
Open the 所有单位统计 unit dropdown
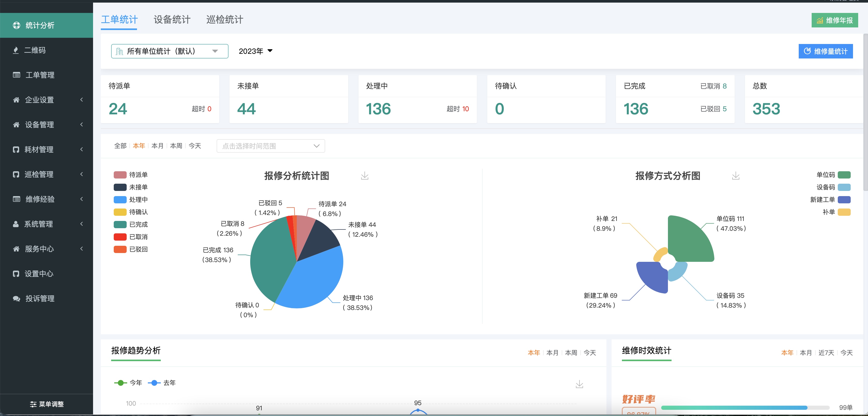tap(170, 51)
